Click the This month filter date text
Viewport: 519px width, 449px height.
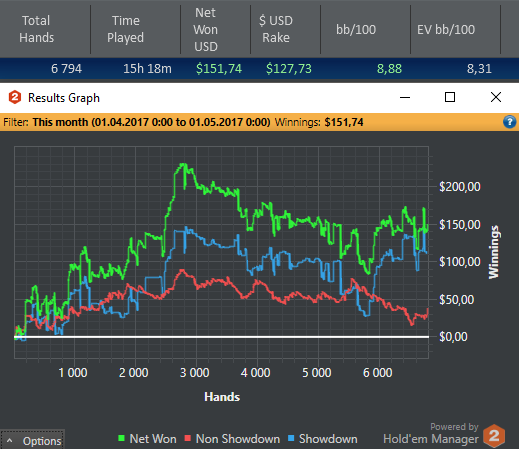tap(151, 122)
